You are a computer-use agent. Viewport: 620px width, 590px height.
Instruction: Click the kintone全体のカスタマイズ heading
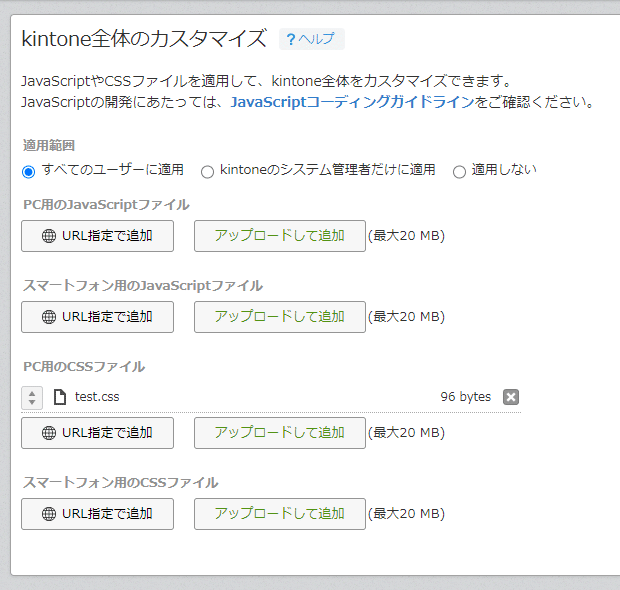[144, 39]
